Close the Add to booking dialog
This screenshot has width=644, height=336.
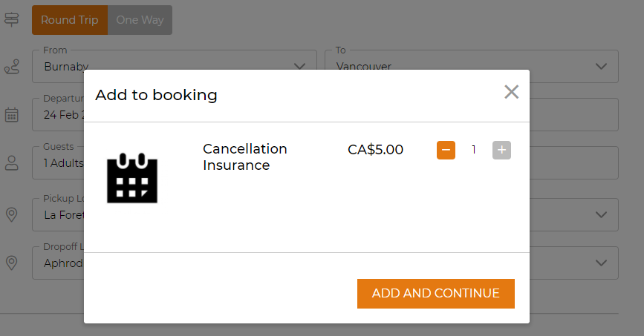[511, 92]
